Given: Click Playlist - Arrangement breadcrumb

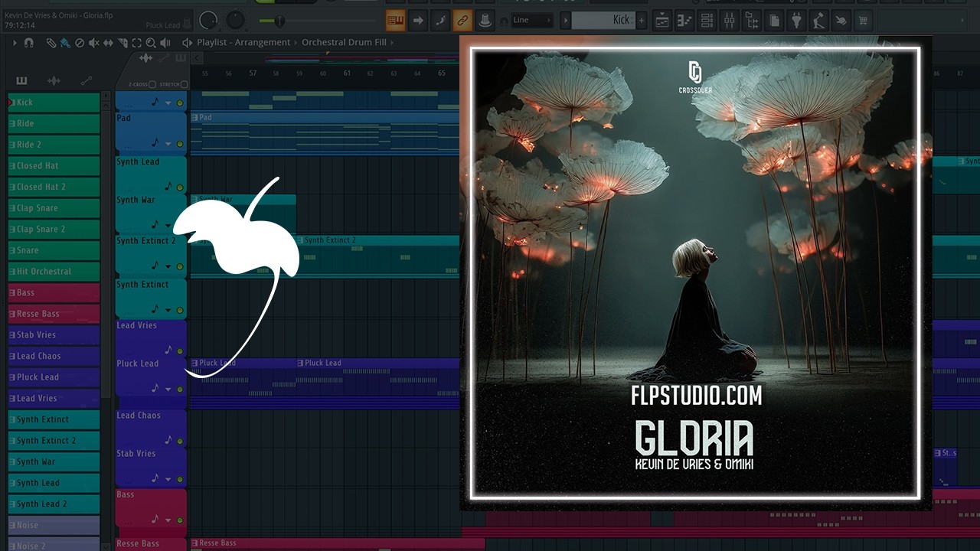Looking at the screenshot, I should pos(243,42).
